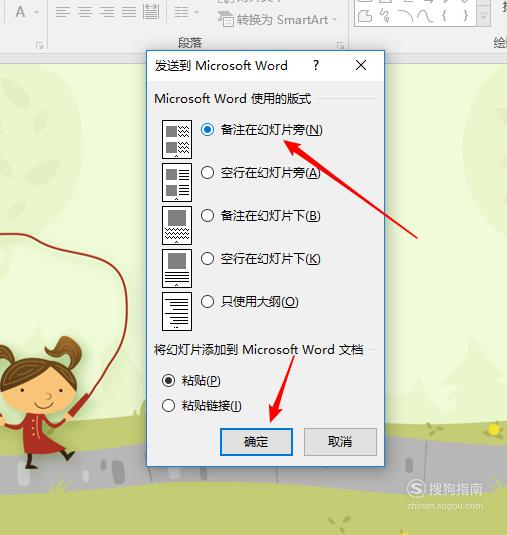The height and width of the screenshot is (535, 507).
Task: Click Convert to SmartArt (转换为 SmartArt)
Action: click(x=274, y=19)
